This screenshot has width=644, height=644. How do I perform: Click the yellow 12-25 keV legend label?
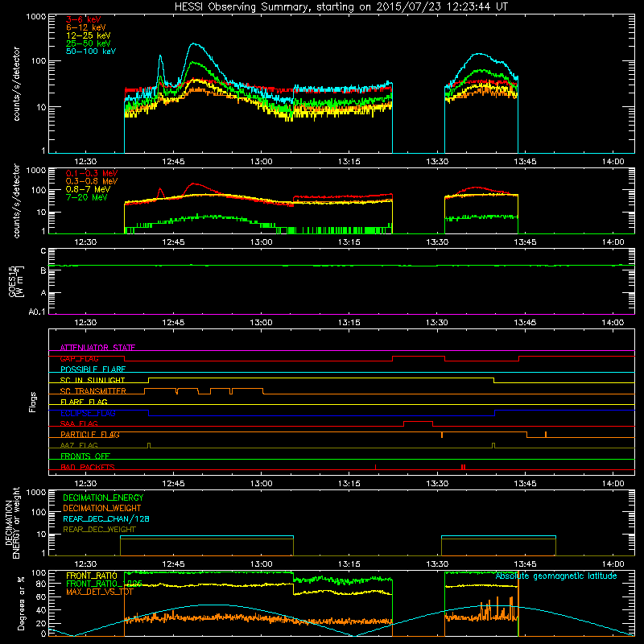[89, 35]
